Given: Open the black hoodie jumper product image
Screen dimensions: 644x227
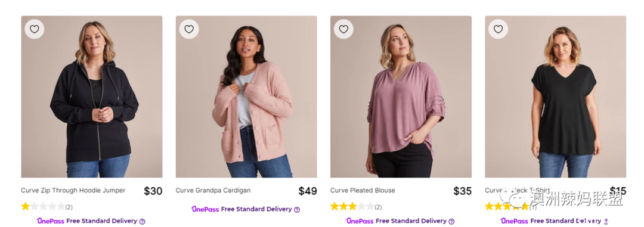Looking at the screenshot, I should 92,97.
